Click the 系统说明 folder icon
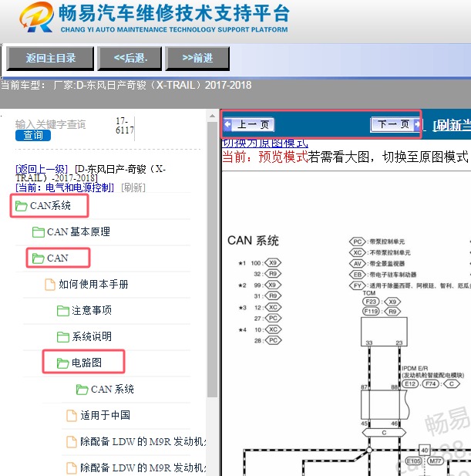Screen dimensions: 471x476 click(x=63, y=337)
